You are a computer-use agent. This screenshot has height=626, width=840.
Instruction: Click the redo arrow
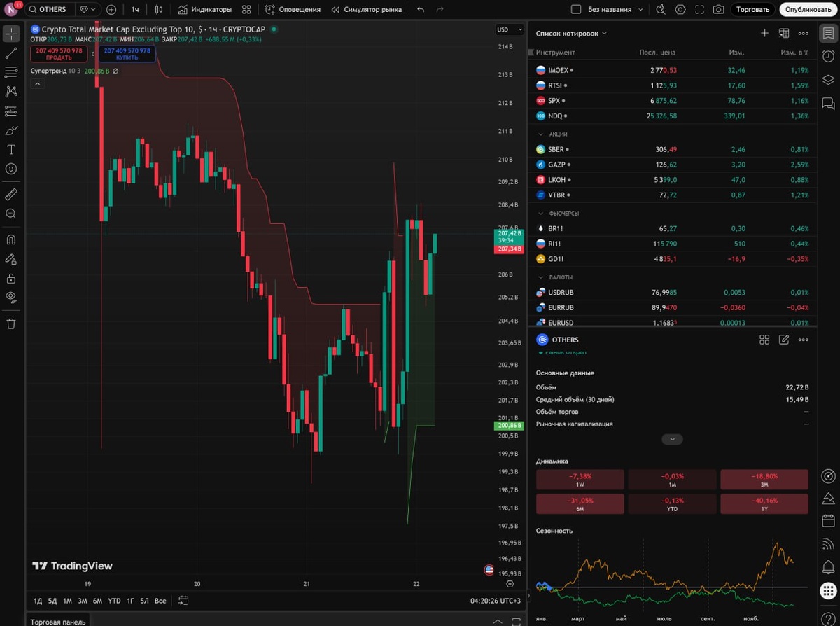click(x=440, y=10)
